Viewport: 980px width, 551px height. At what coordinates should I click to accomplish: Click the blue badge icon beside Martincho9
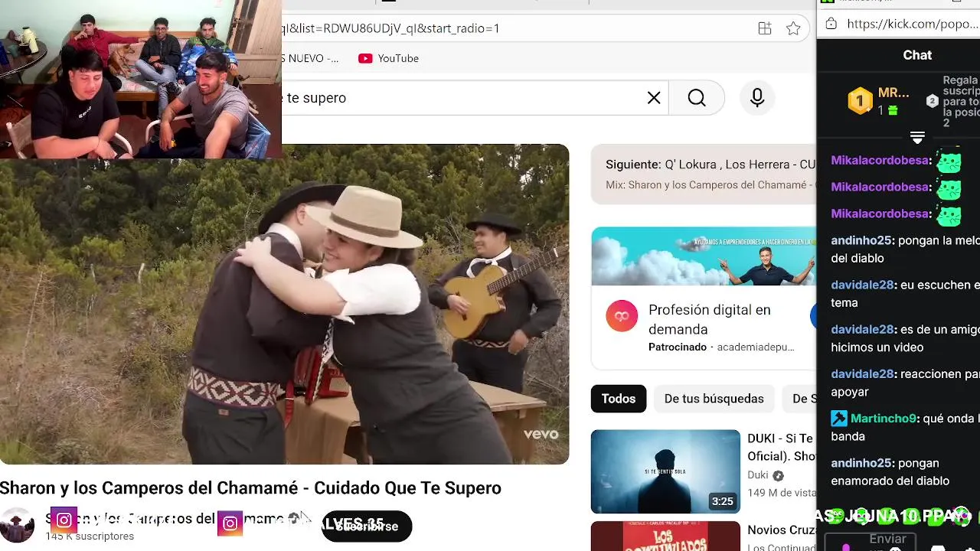[839, 419]
